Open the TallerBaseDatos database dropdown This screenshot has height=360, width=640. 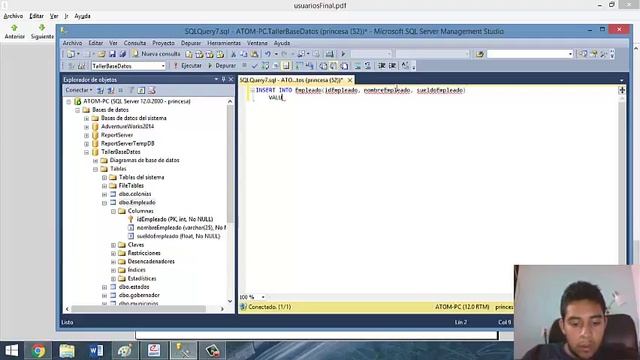pos(163,66)
